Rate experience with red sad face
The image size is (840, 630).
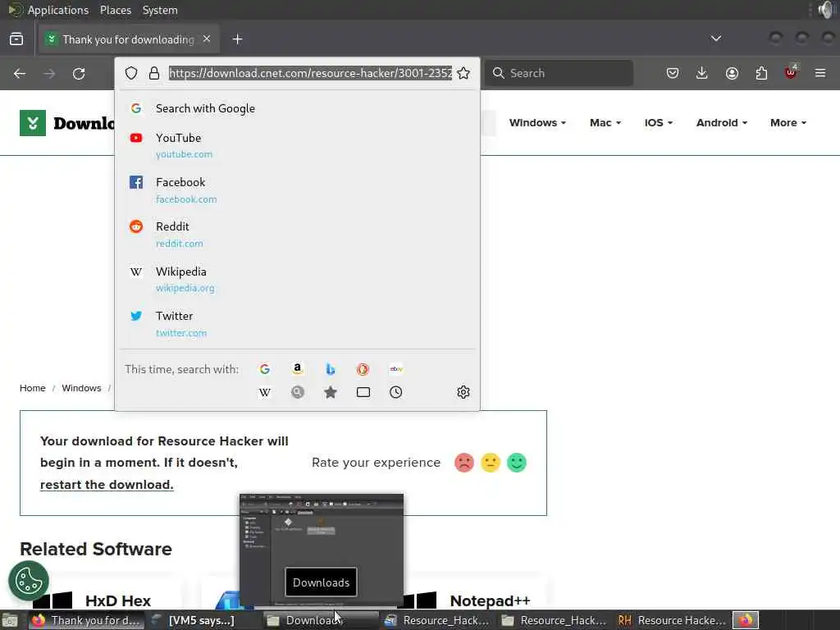464,463
